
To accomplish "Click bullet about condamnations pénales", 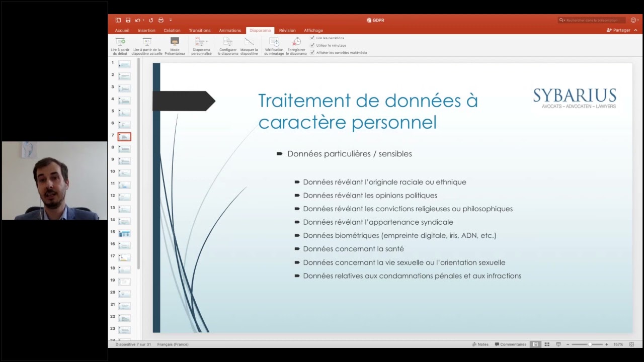I will tap(412, 276).
